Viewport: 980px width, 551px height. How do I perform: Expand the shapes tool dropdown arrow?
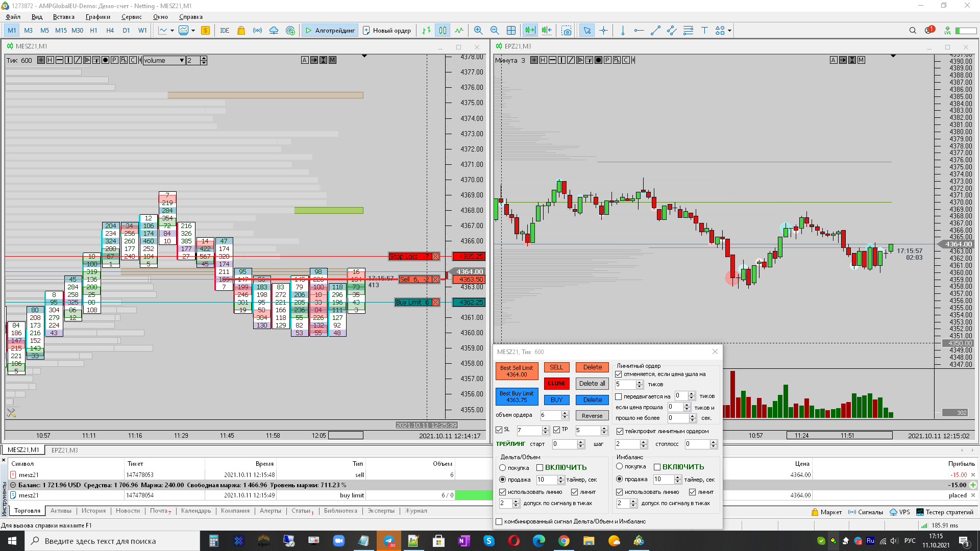tap(730, 31)
